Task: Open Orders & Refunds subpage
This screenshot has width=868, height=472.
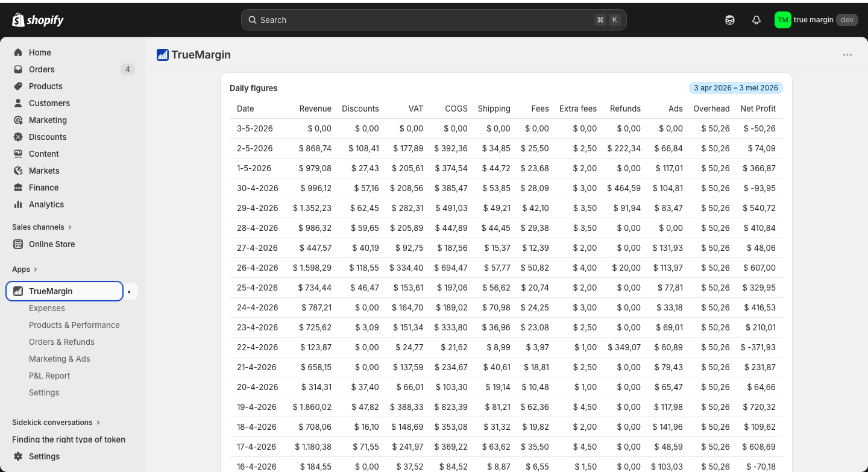Action: pyautogui.click(x=61, y=342)
